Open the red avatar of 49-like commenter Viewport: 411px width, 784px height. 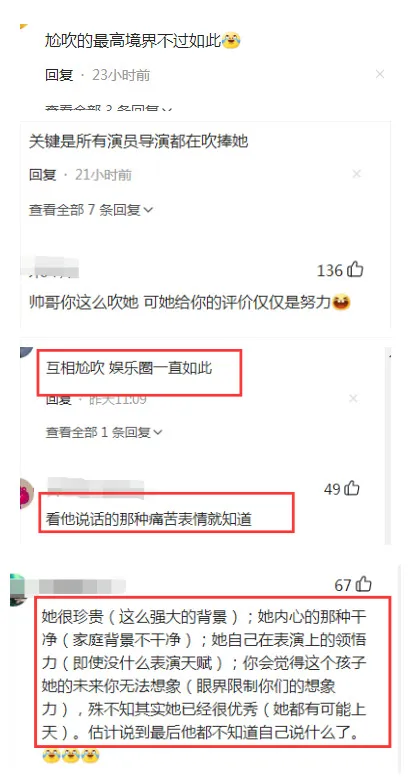click(x=26, y=494)
